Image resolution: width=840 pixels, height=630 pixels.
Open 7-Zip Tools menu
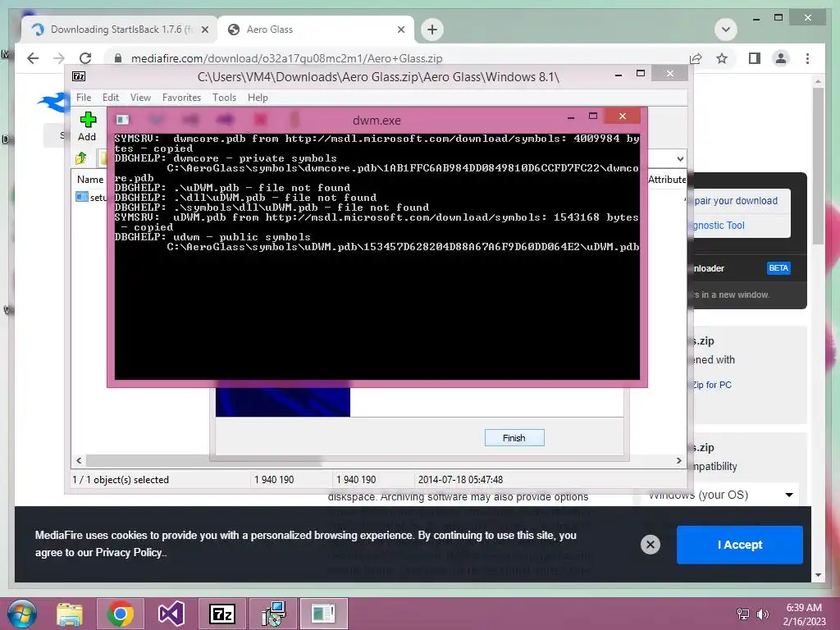click(x=224, y=98)
